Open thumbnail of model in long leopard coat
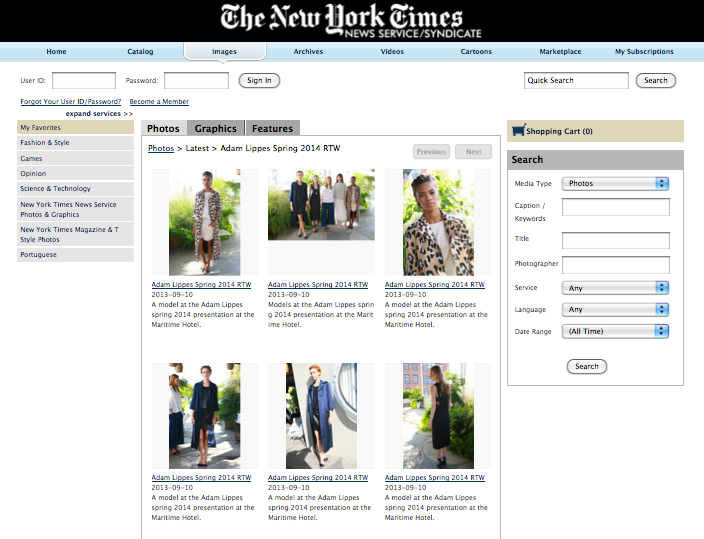Viewport: 704px width, 539px height. (x=205, y=222)
